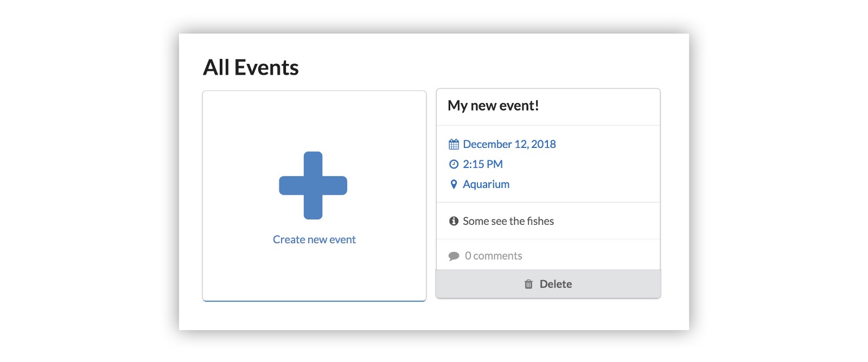The image size is (868, 362).
Task: Click the "Some see the fishes" description
Action: click(x=508, y=221)
